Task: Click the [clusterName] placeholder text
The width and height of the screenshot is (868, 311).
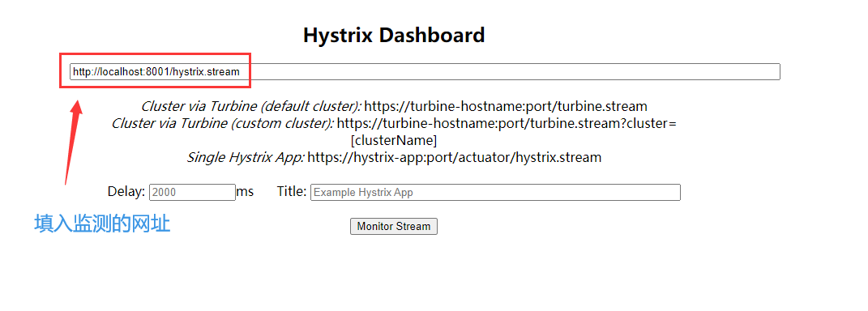Action: tap(394, 140)
